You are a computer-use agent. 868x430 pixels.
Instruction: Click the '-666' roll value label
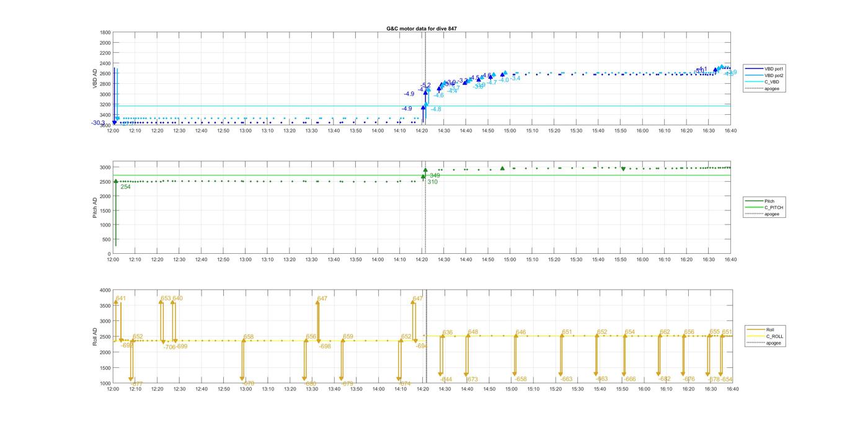pyautogui.click(x=629, y=379)
